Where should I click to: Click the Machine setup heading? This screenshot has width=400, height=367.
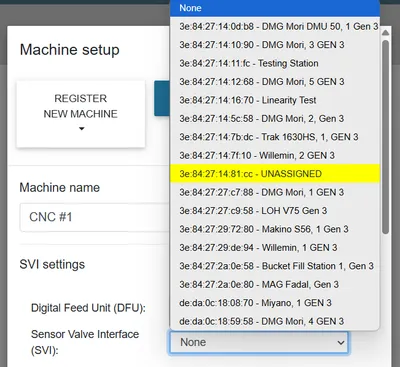[70, 50]
